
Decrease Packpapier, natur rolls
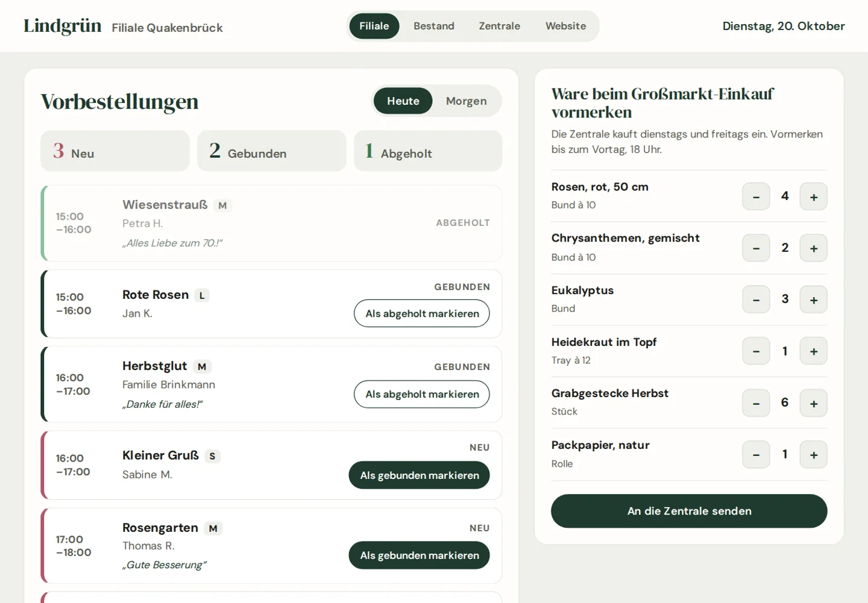point(756,455)
